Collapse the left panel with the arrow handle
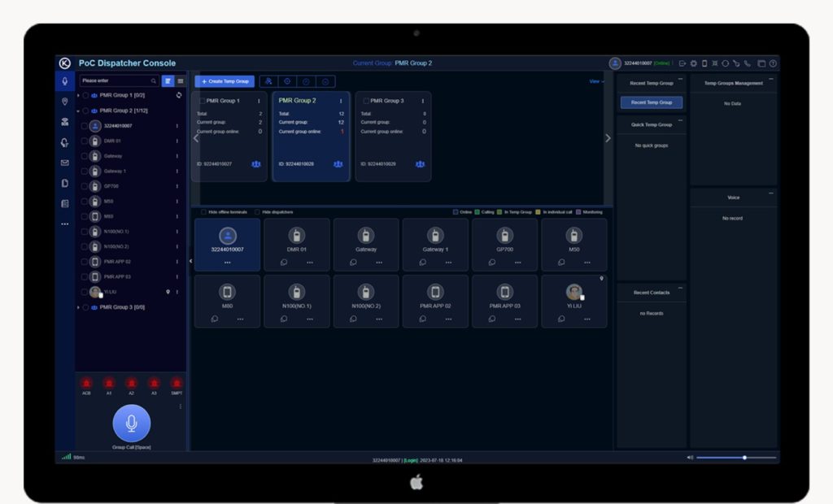833x504 pixels. 190,261
